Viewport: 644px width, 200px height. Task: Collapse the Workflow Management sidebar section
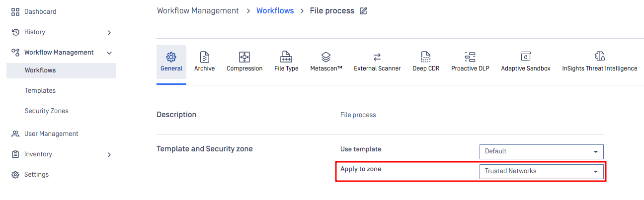109,53
